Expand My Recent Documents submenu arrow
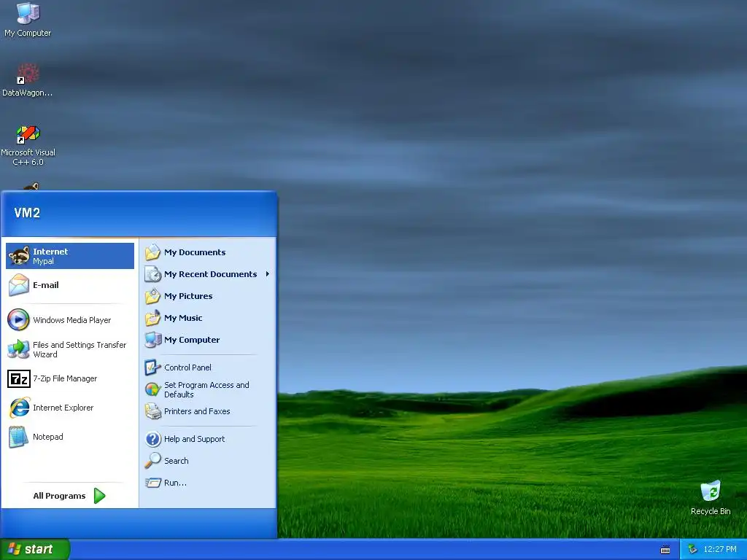Viewport: 747px width, 560px height. pyautogui.click(x=268, y=274)
